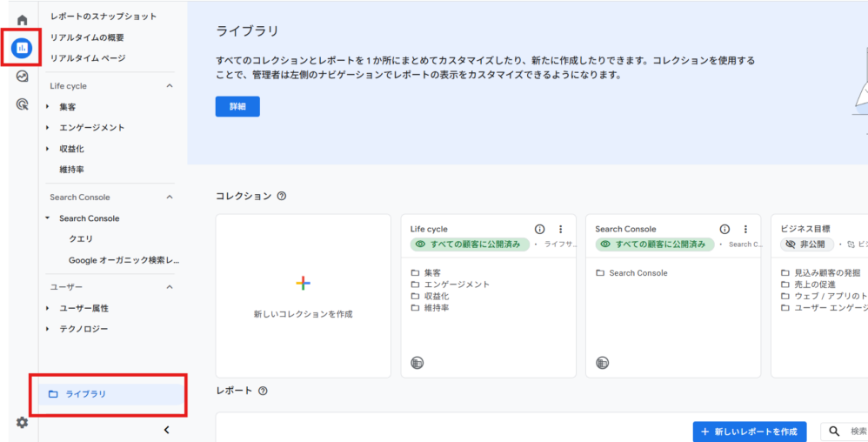Click the 新しいコレクションを作成 card

pos(303,296)
